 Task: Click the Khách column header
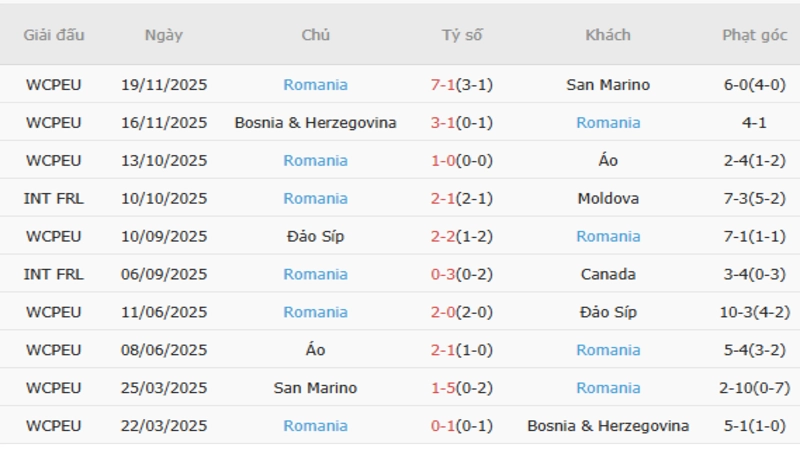[608, 35]
